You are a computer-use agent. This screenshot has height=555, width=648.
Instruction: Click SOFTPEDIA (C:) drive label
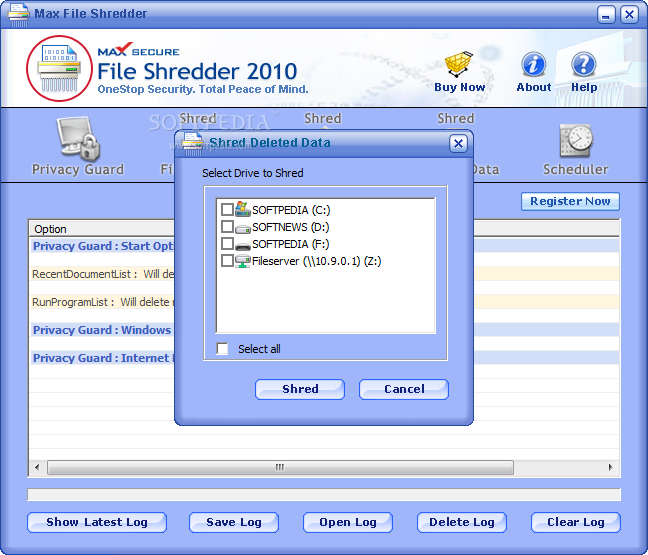coord(291,210)
